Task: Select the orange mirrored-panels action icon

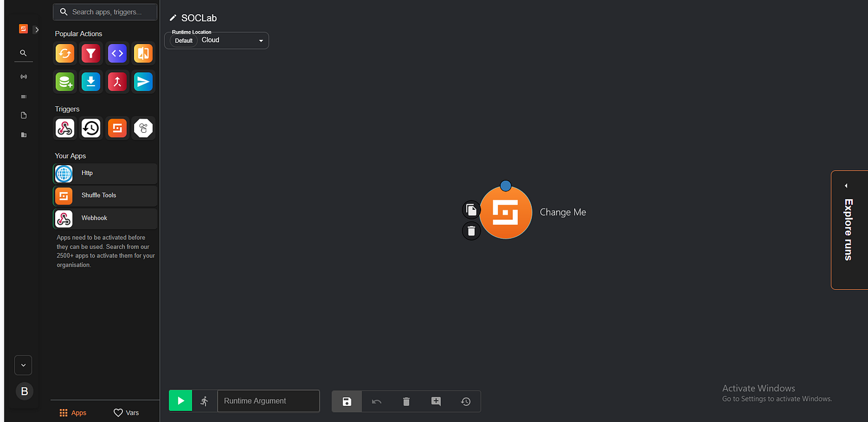Action: (143, 54)
